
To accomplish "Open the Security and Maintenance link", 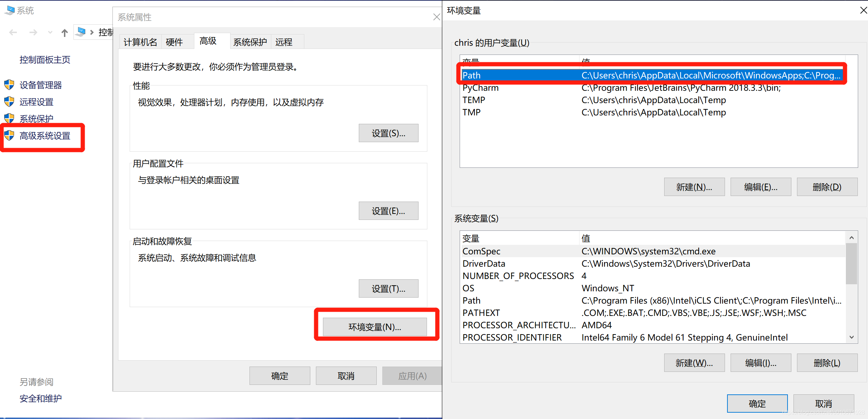I will tap(40, 398).
